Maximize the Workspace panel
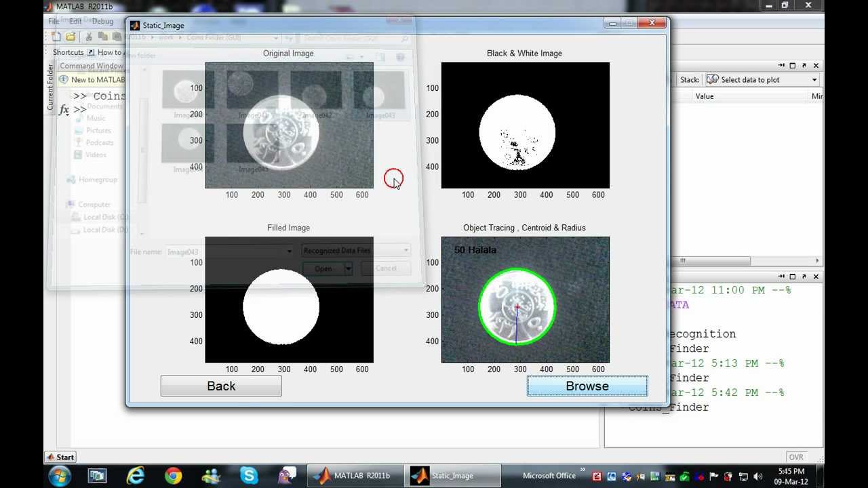 [793, 66]
